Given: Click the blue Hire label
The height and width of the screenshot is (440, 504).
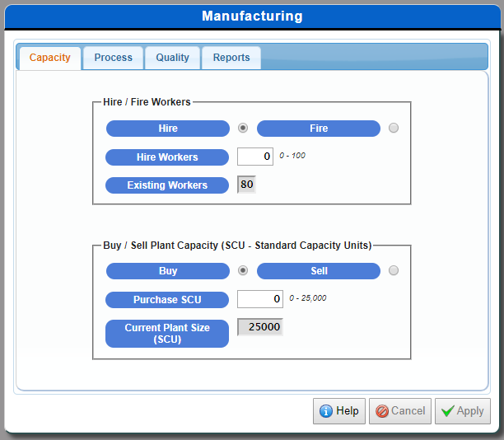Looking at the screenshot, I should 168,129.
